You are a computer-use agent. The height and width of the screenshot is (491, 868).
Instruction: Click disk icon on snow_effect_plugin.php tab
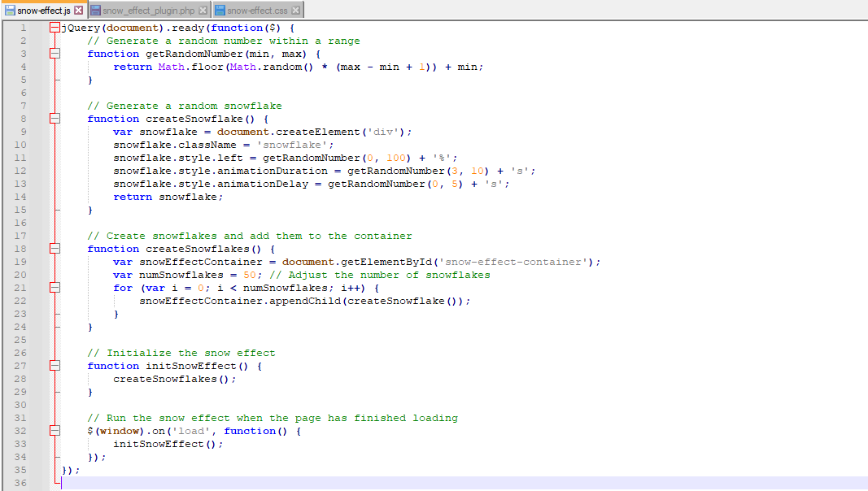click(96, 11)
